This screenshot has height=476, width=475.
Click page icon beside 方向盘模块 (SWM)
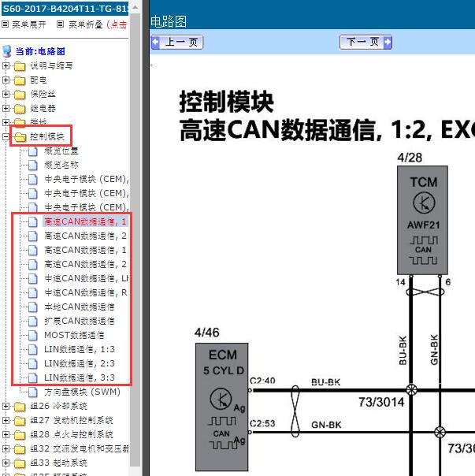pos(33,392)
